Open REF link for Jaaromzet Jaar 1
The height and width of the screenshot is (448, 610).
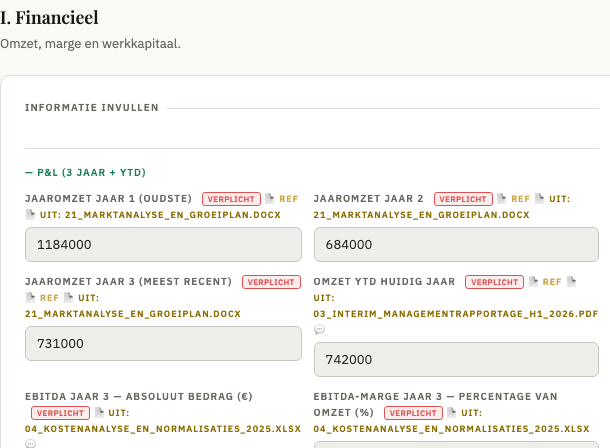pos(289,199)
